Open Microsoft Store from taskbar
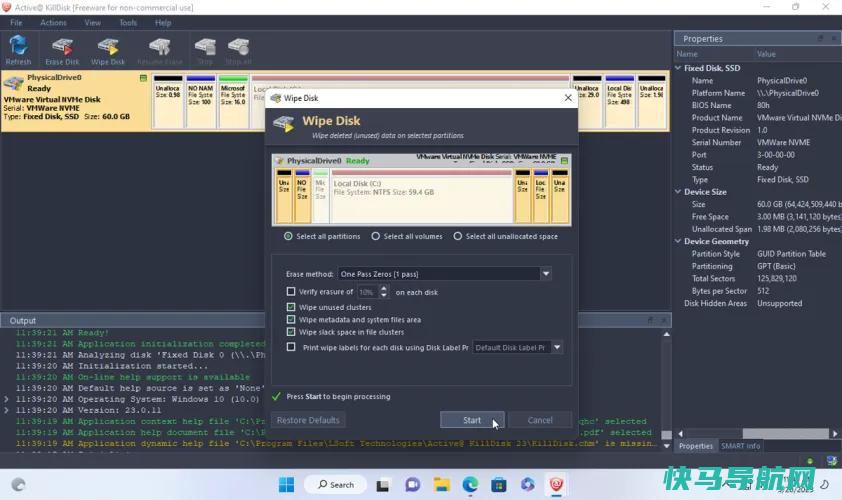Image resolution: width=842 pixels, height=500 pixels. point(498,484)
